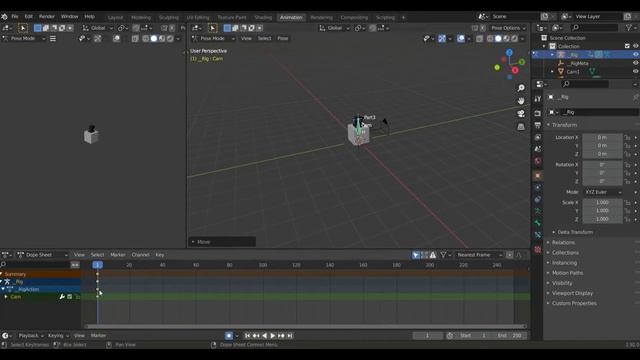Open the World properties tab (red globe)
Viewport: 640px width, 360px height.
[538, 161]
